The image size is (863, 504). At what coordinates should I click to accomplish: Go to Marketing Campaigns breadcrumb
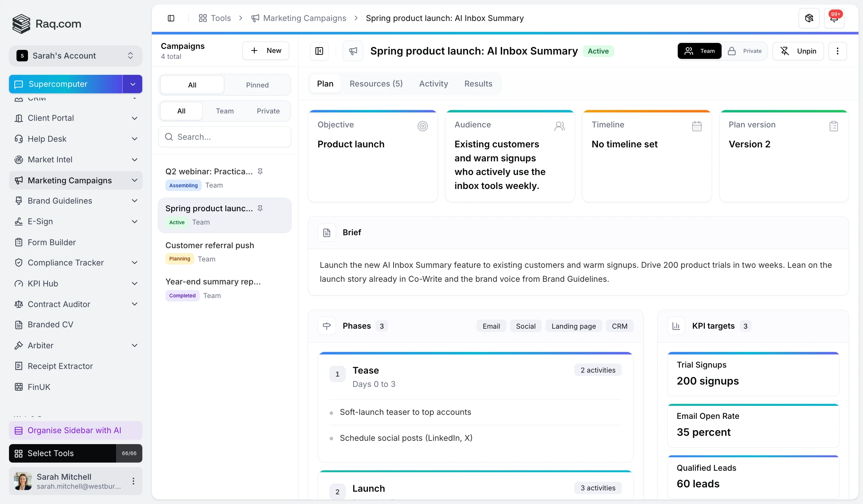[299, 18]
